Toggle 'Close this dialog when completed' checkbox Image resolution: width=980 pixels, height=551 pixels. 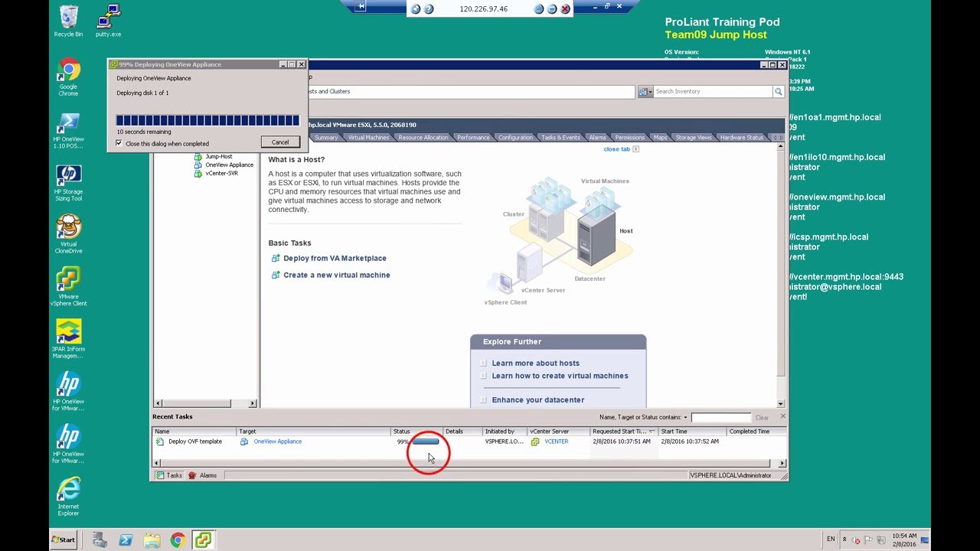click(x=119, y=143)
